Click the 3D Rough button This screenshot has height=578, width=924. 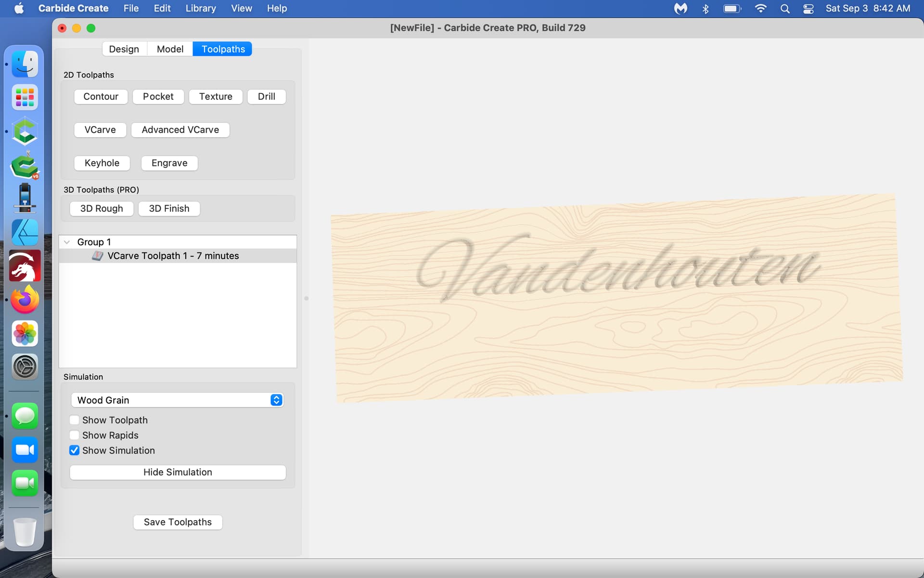pyautogui.click(x=102, y=209)
